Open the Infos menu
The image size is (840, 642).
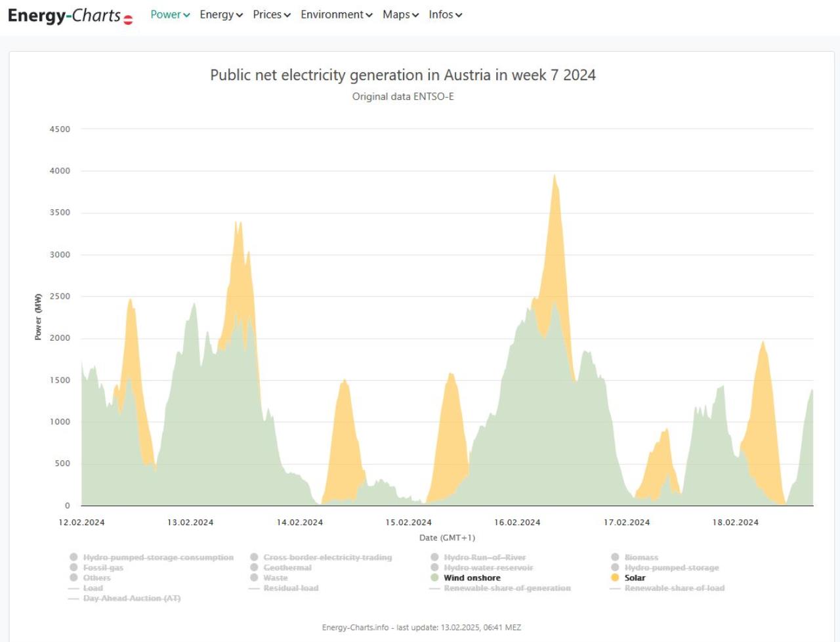click(445, 14)
